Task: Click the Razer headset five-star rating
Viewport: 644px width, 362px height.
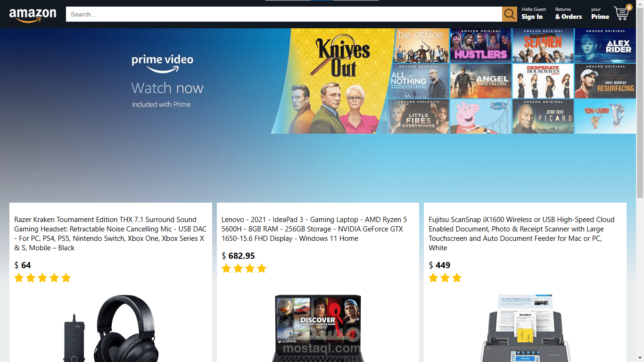Action: pos(42,278)
